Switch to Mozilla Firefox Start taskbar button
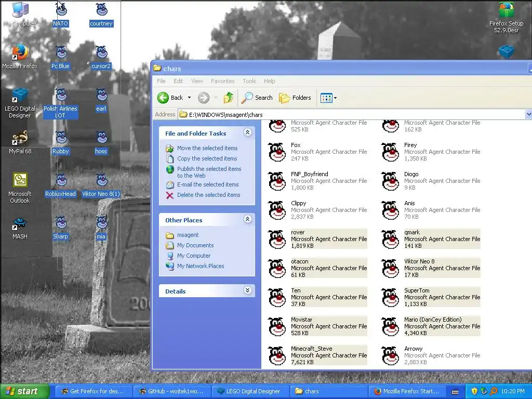 [406, 391]
